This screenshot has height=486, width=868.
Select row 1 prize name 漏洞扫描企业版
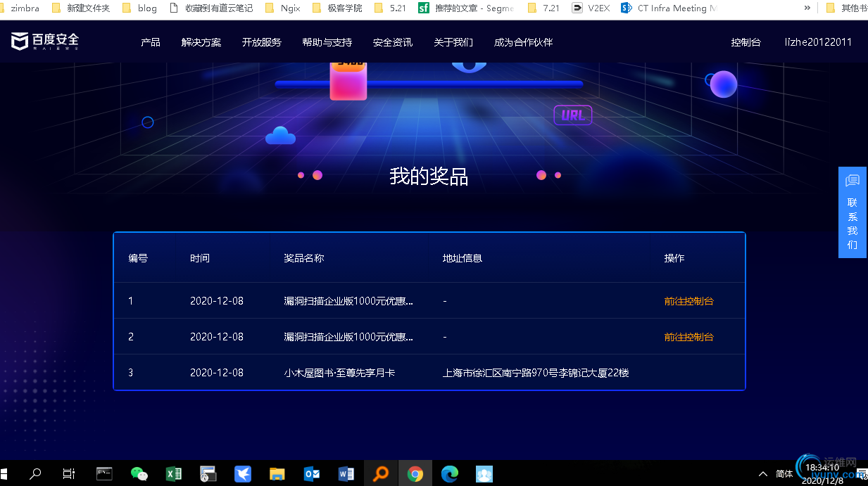tap(348, 301)
